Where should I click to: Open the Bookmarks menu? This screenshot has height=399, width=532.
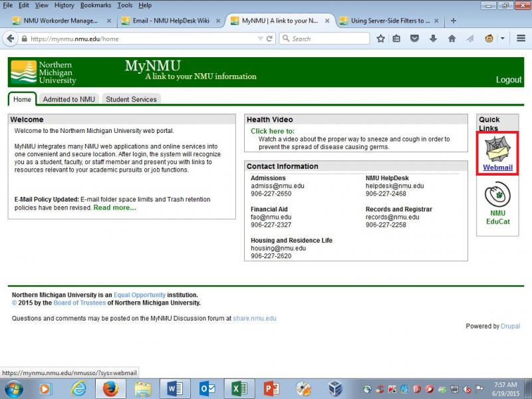(96, 5)
